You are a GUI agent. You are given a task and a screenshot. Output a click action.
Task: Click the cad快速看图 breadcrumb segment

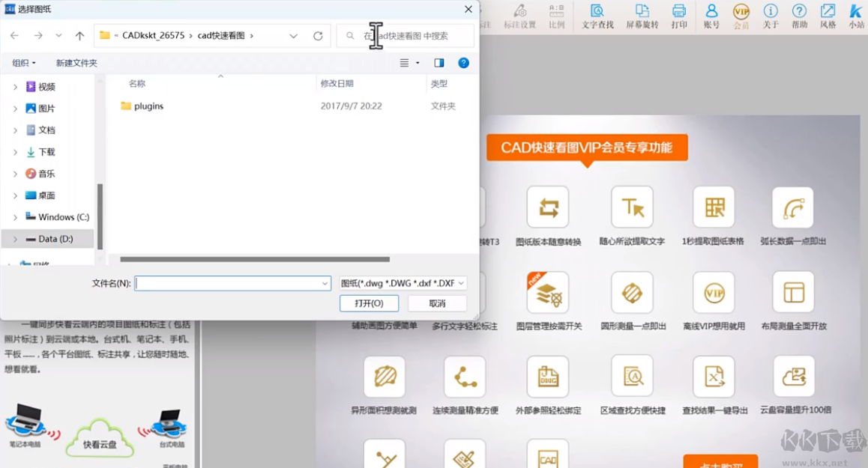coord(221,35)
